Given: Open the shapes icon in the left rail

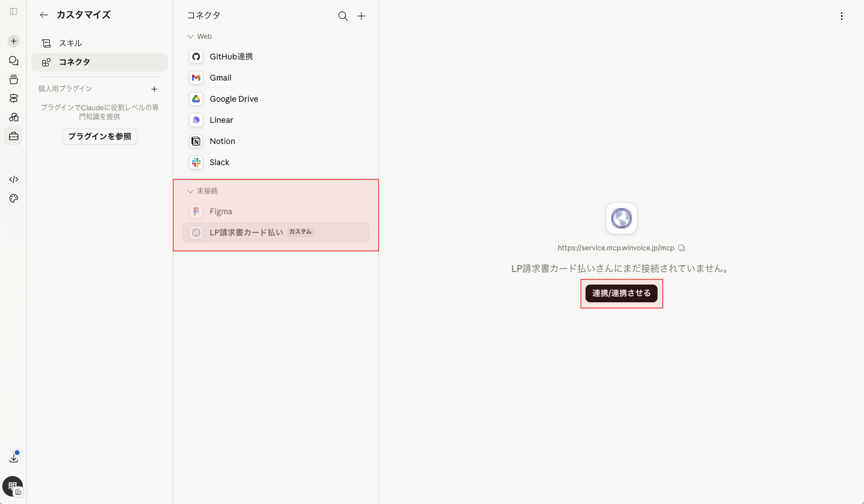Looking at the screenshot, I should [x=14, y=117].
